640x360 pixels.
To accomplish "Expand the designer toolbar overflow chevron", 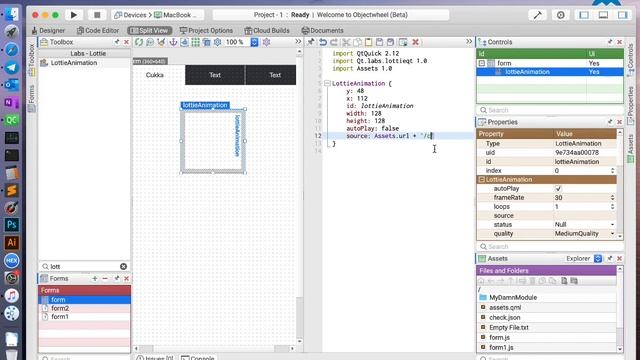I will (298, 42).
